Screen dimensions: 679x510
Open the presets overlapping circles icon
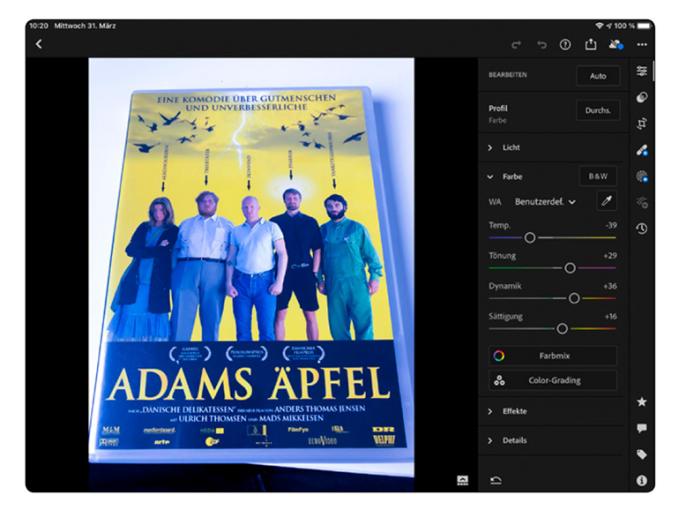(x=642, y=97)
